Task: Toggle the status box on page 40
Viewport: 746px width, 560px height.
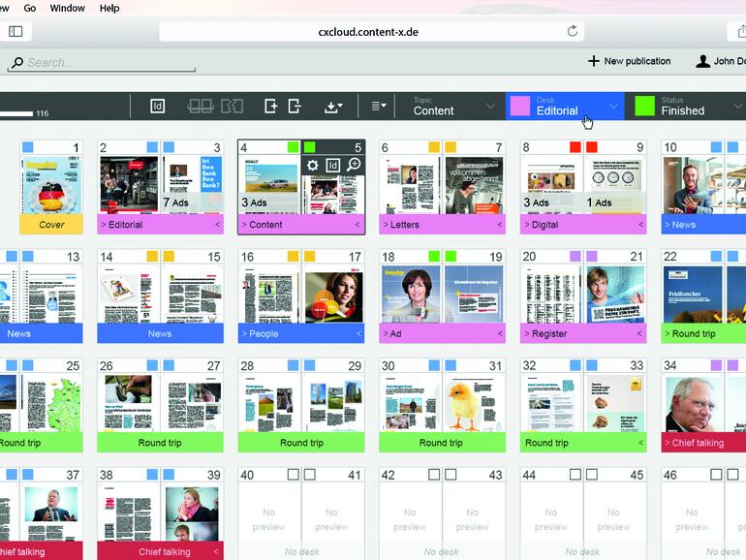Action: tap(293, 475)
